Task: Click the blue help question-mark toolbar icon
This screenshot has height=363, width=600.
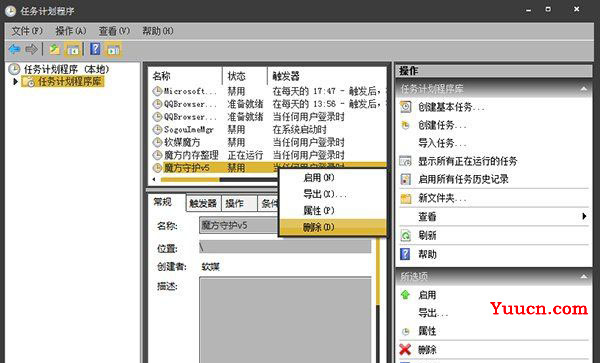Action: 95,49
